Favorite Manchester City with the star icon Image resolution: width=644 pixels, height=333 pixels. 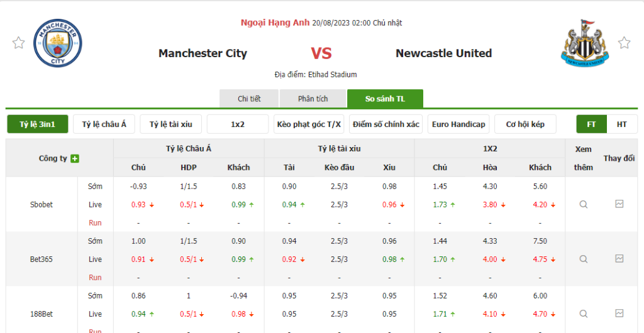click(x=19, y=43)
